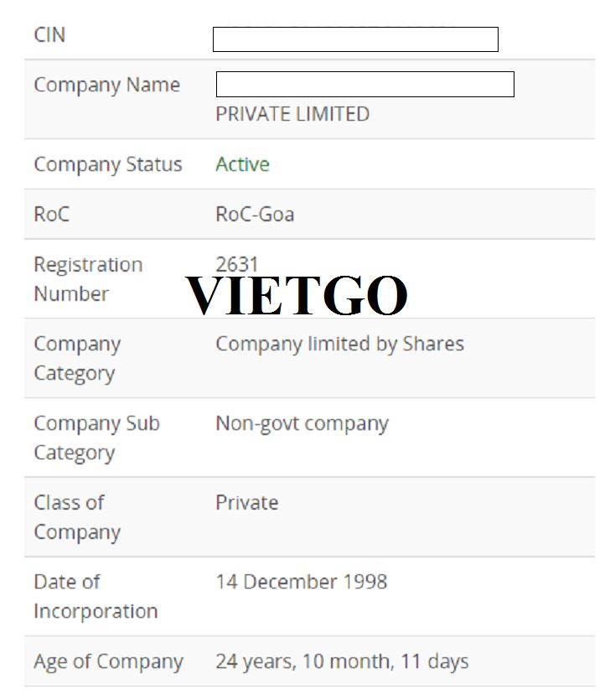Click the 24 years age value
Screen dimensions: 610x700
tap(342, 661)
